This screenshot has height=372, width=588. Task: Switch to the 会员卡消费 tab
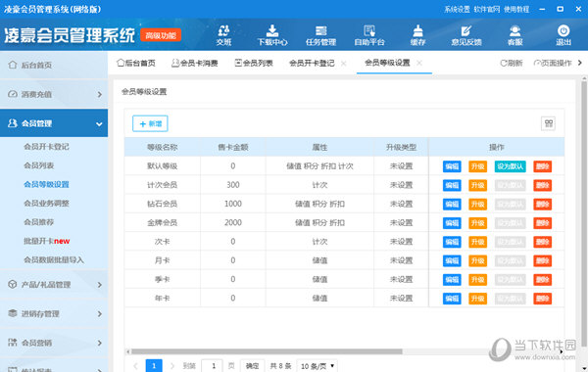click(195, 63)
